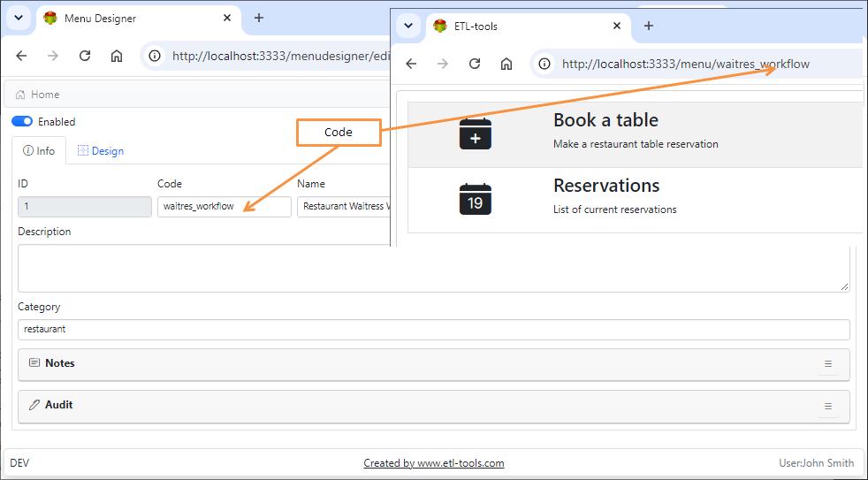Screen dimensions: 868x480
Task: Click DEV label in status bar
Action: (19, 463)
